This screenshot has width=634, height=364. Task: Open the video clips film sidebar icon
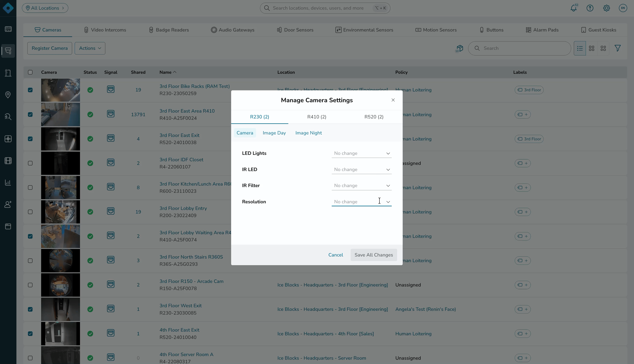[x=8, y=160]
